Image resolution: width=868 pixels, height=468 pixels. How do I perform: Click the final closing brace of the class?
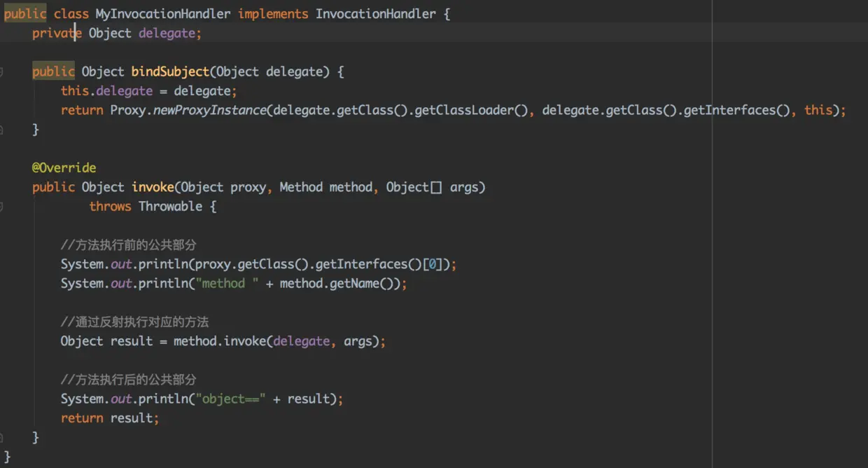(x=7, y=457)
